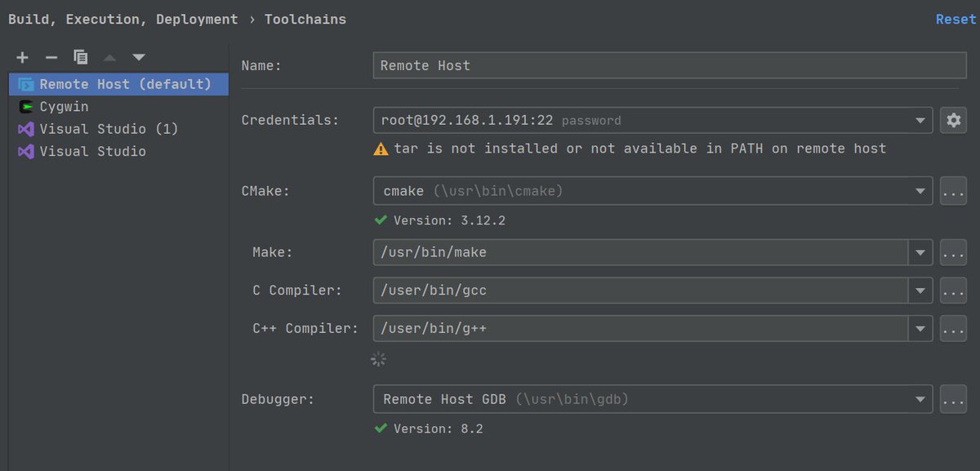This screenshot has height=471, width=980.
Task: Copy the selected toolchain
Action: [80, 57]
